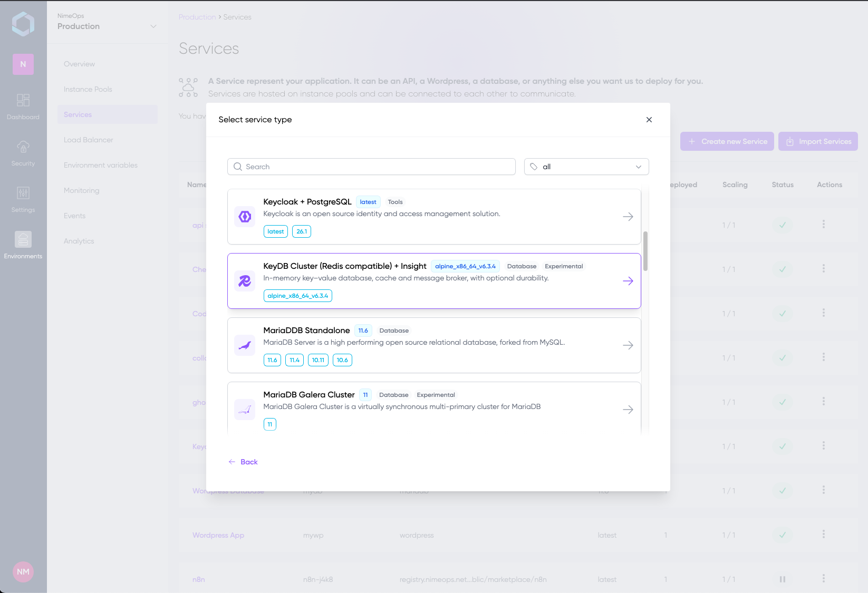Click Create new Service button

click(727, 141)
